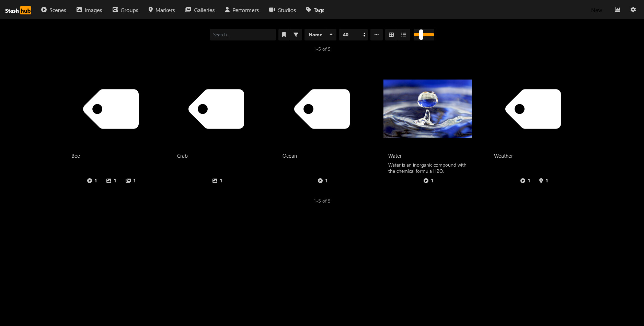Click the bottom '1-5 of 5' count
The width and height of the screenshot is (644, 326).
click(322, 201)
